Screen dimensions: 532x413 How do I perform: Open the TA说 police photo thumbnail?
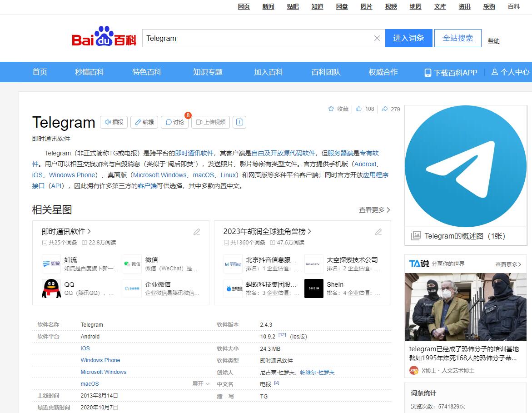coord(466,307)
